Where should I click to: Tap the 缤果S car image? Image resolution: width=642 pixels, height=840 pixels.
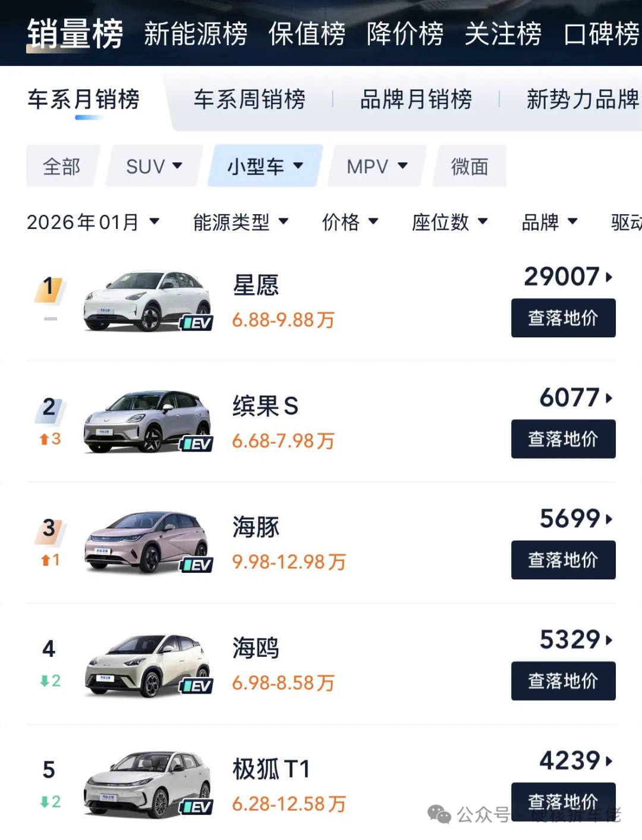(147, 422)
